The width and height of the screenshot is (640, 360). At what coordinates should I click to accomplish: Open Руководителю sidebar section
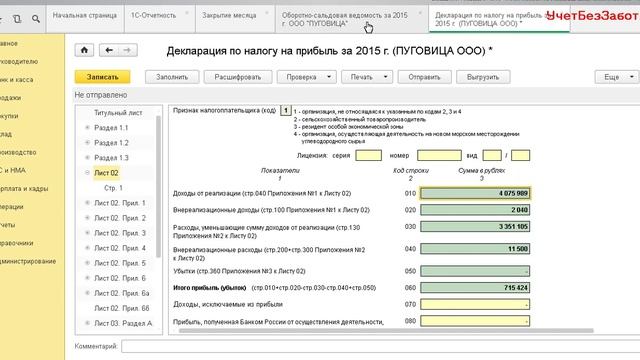point(19,62)
